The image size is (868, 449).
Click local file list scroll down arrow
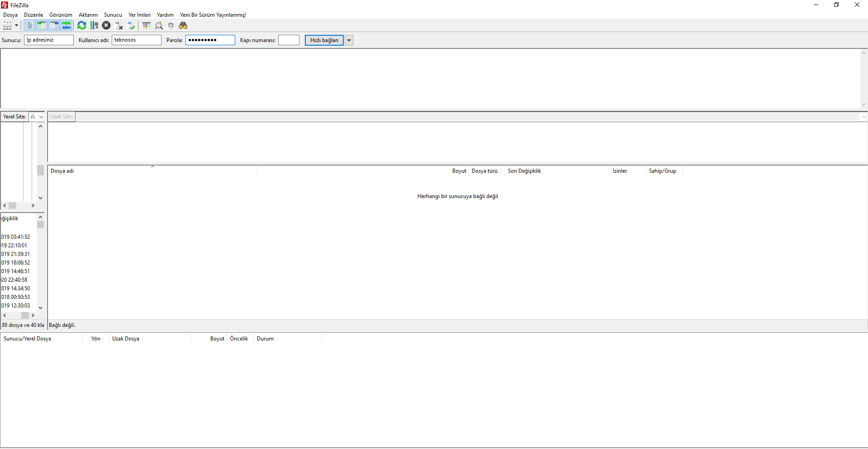coord(40,308)
